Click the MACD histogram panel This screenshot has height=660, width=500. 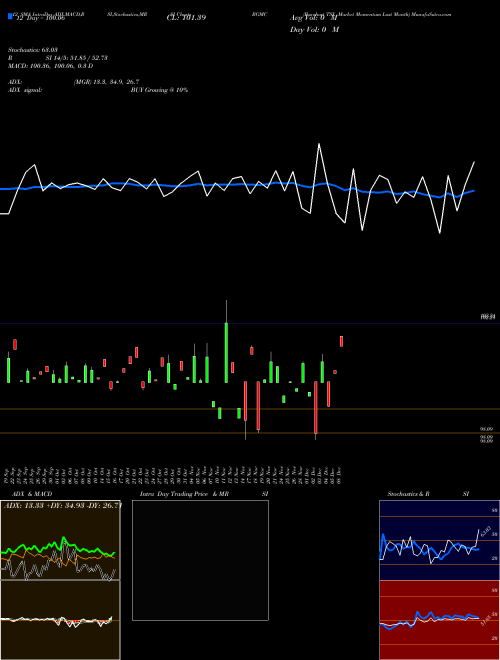click(60, 620)
